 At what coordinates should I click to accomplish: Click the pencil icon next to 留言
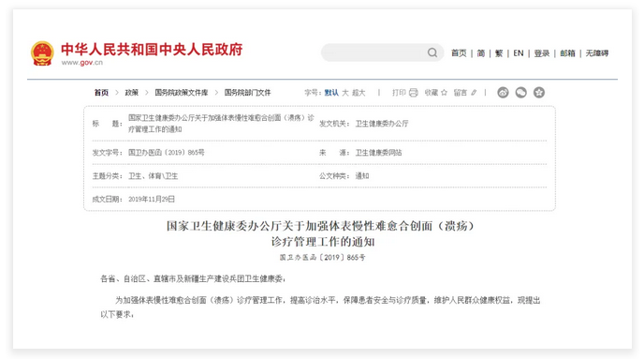(474, 93)
